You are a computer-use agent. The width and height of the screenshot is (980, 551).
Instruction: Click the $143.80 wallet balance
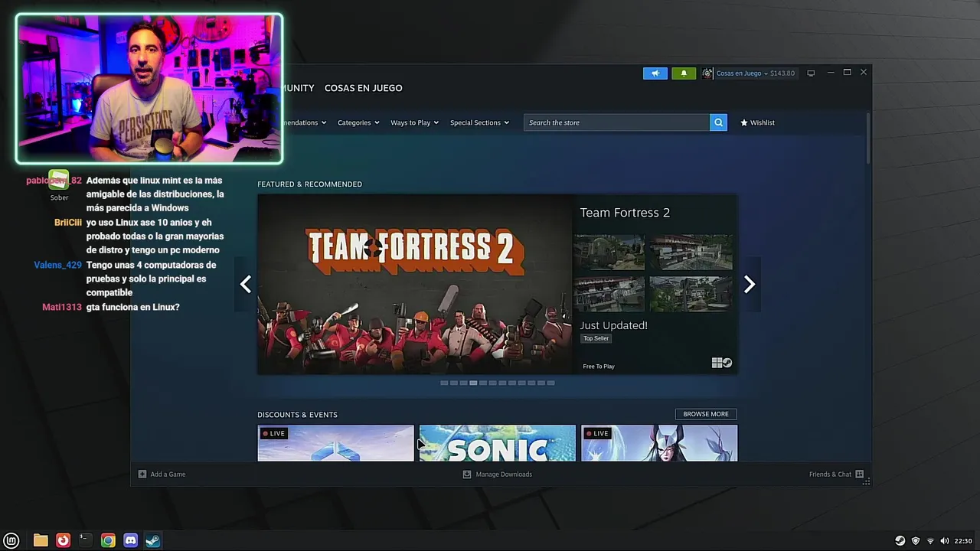(x=782, y=73)
